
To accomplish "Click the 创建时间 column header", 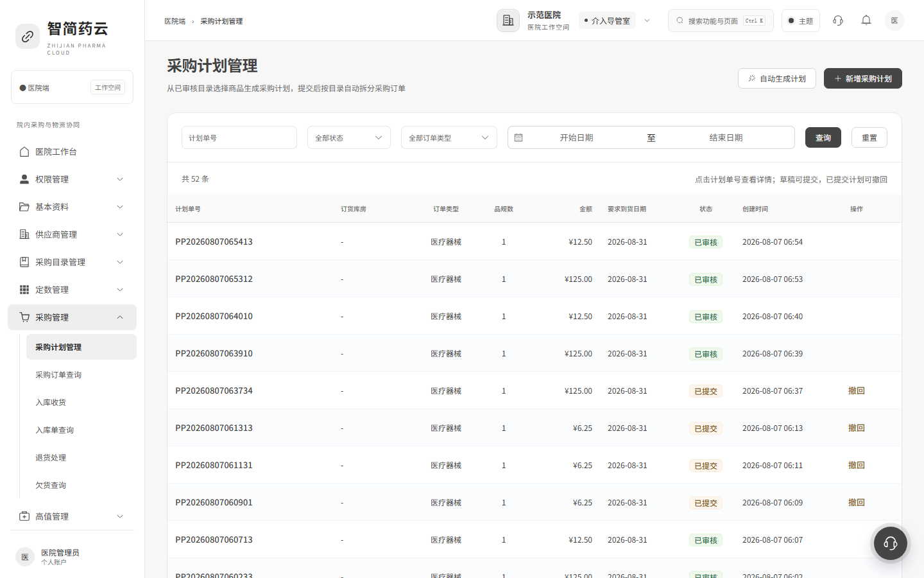I will 755,209.
